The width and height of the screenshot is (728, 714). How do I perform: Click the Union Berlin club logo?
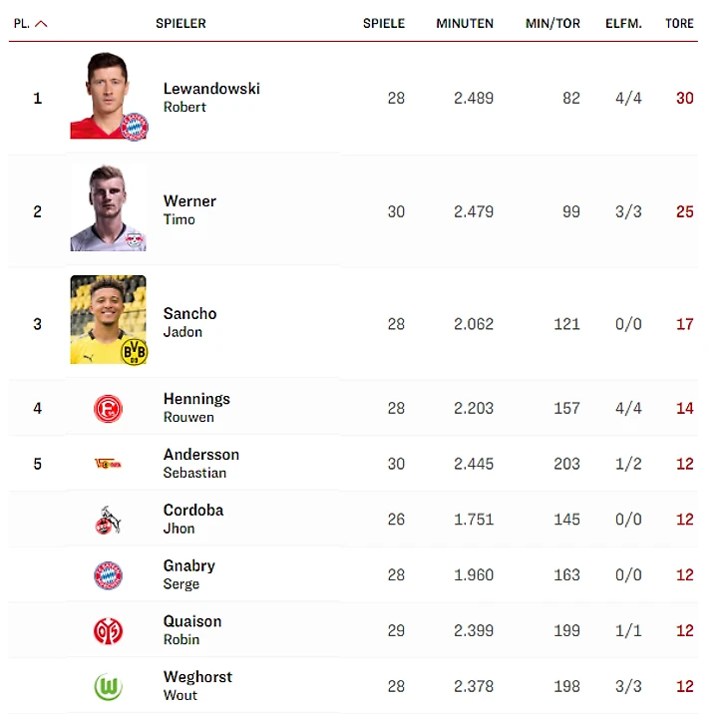[108, 464]
